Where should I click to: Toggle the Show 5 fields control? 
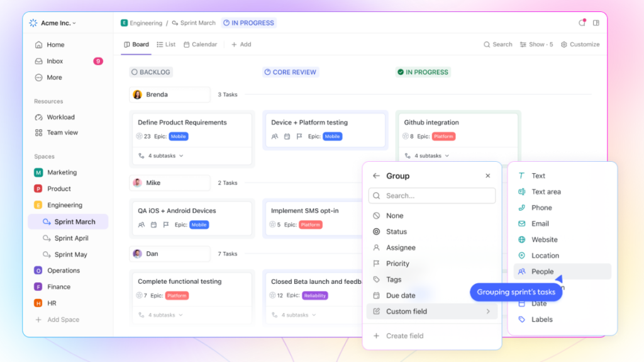(536, 45)
